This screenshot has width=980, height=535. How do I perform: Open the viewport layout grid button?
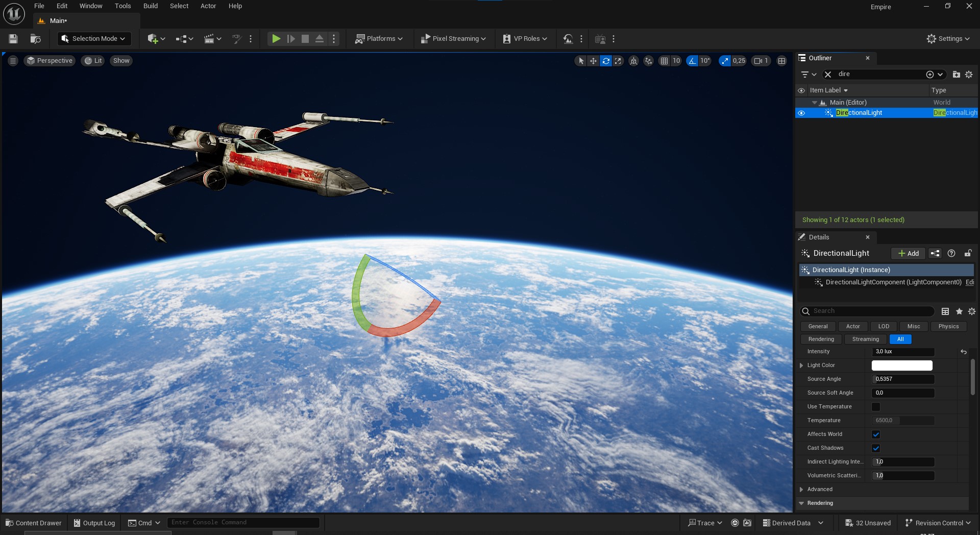tap(781, 61)
